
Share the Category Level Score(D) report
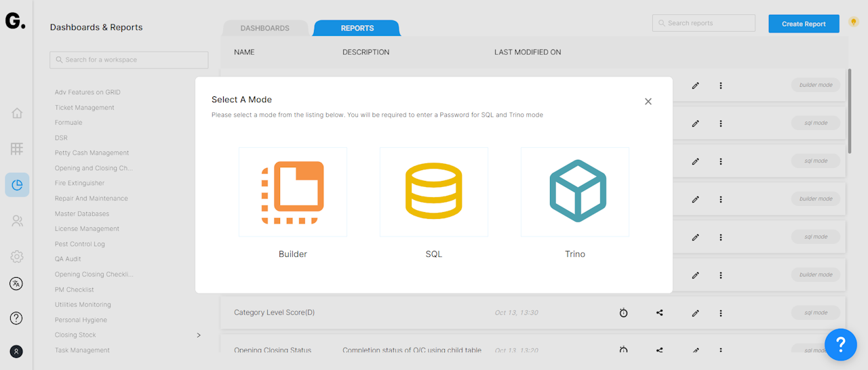[660, 313]
